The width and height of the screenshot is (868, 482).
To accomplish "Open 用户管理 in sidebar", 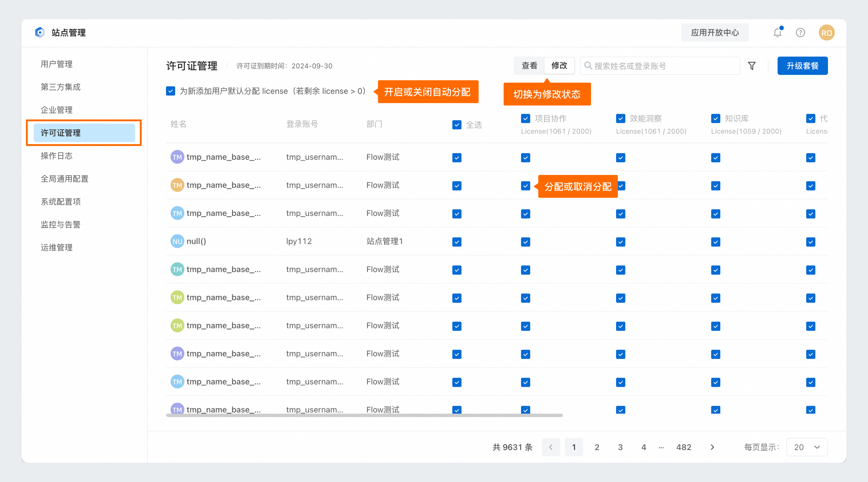I will pyautogui.click(x=57, y=64).
